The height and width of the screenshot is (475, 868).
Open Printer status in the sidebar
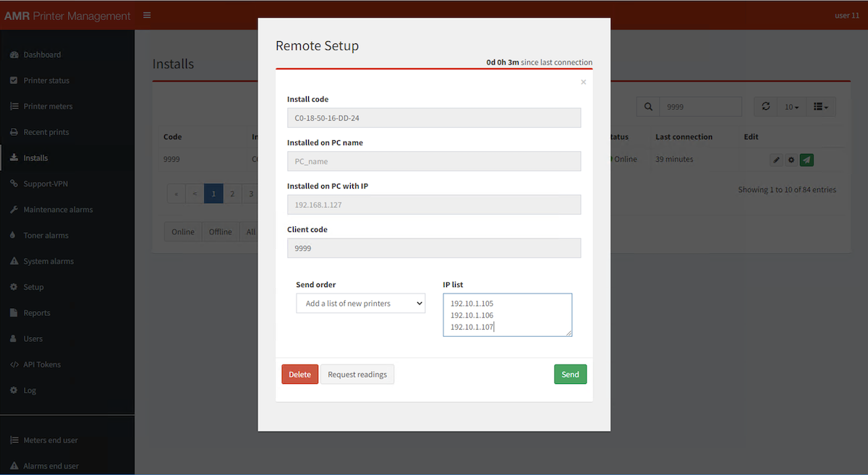[46, 80]
